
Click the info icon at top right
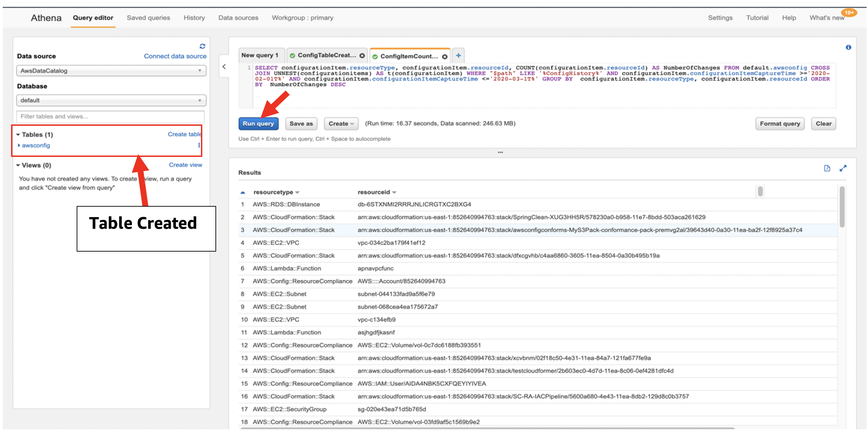[848, 47]
